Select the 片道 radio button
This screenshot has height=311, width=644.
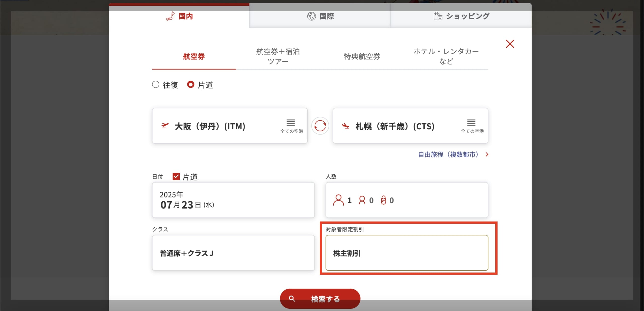[x=191, y=85]
